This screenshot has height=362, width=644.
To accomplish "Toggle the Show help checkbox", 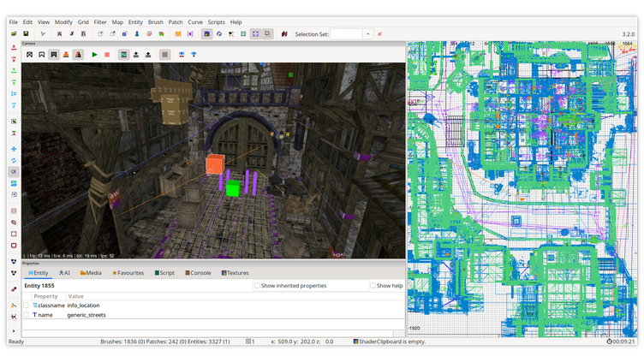I will coord(373,286).
